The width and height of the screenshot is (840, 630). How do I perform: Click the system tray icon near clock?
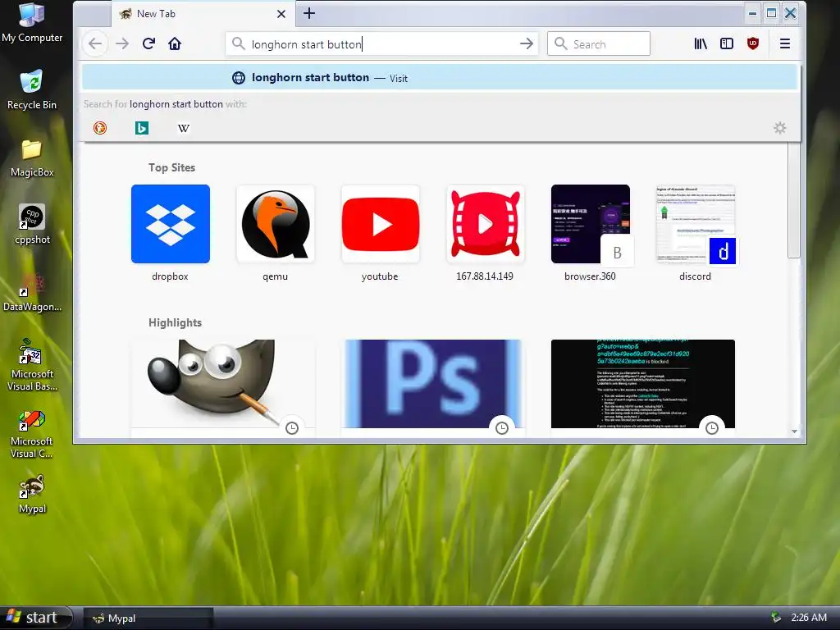click(775, 618)
